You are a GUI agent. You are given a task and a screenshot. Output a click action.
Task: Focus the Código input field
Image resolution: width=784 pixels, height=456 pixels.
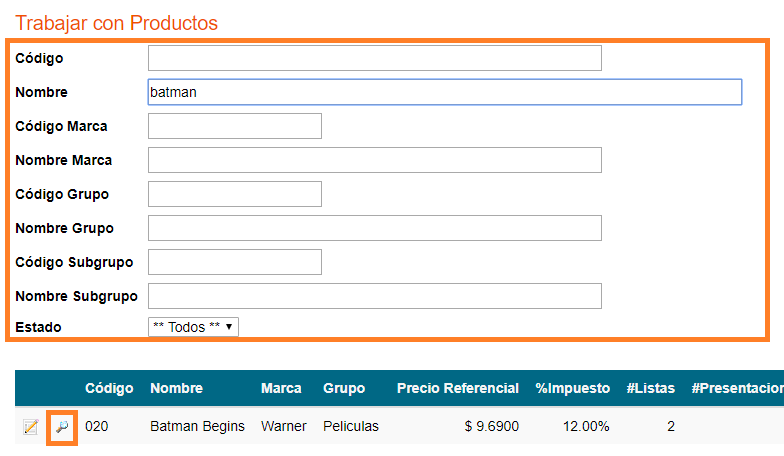pyautogui.click(x=374, y=58)
